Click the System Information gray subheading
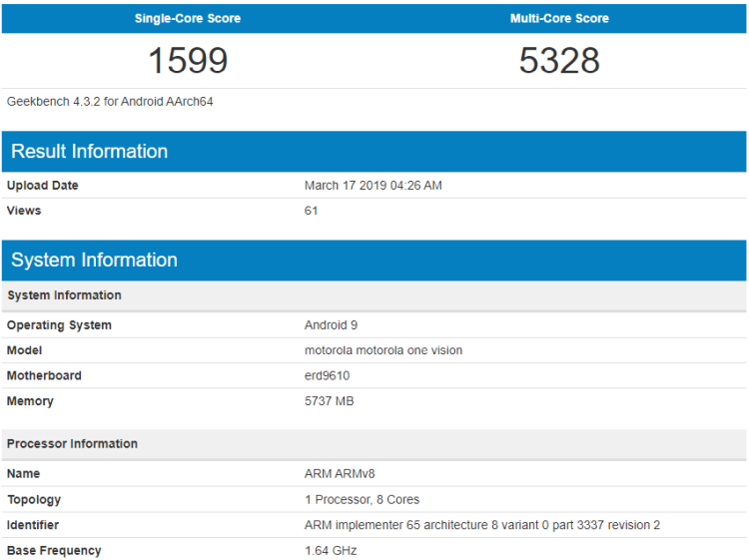The width and height of the screenshot is (749, 560). 64,295
